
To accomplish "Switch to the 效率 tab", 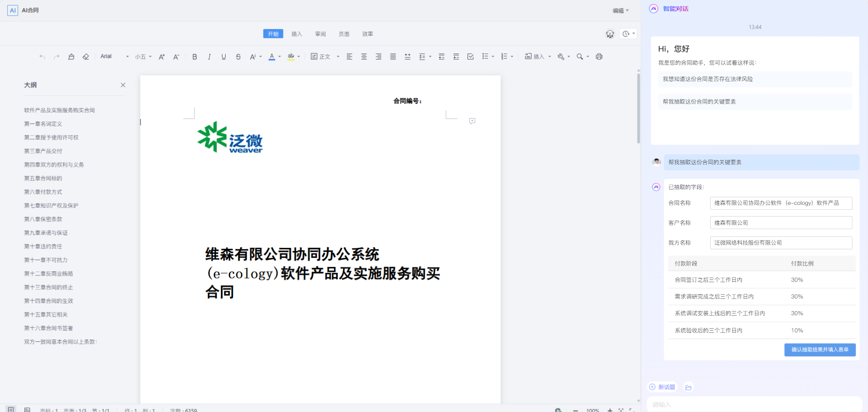I will tap(368, 34).
